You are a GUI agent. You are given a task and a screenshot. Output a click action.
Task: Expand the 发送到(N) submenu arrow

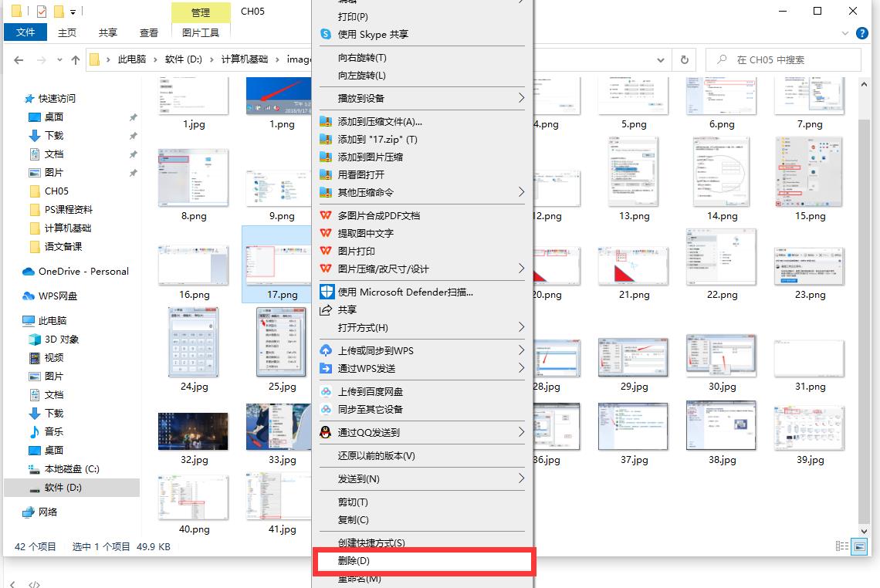pos(521,478)
